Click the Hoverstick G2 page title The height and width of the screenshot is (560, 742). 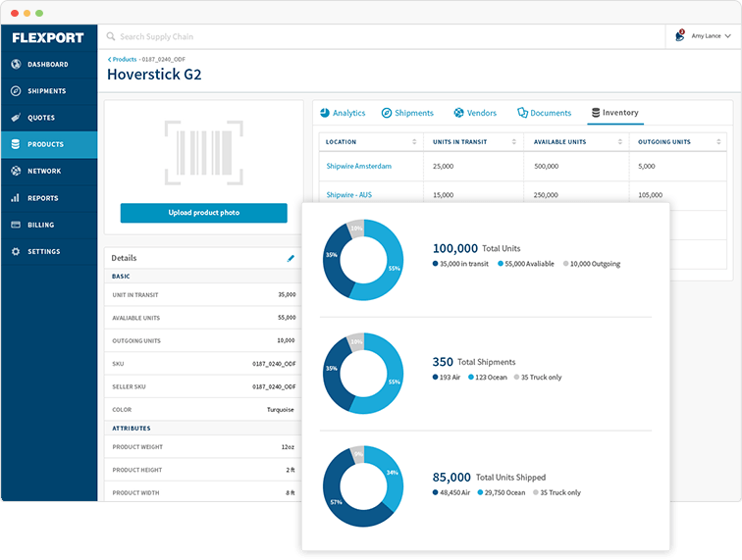(154, 75)
